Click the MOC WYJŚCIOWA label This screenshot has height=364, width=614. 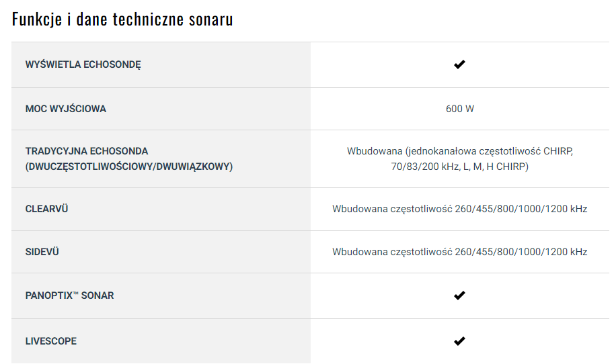click(66, 109)
